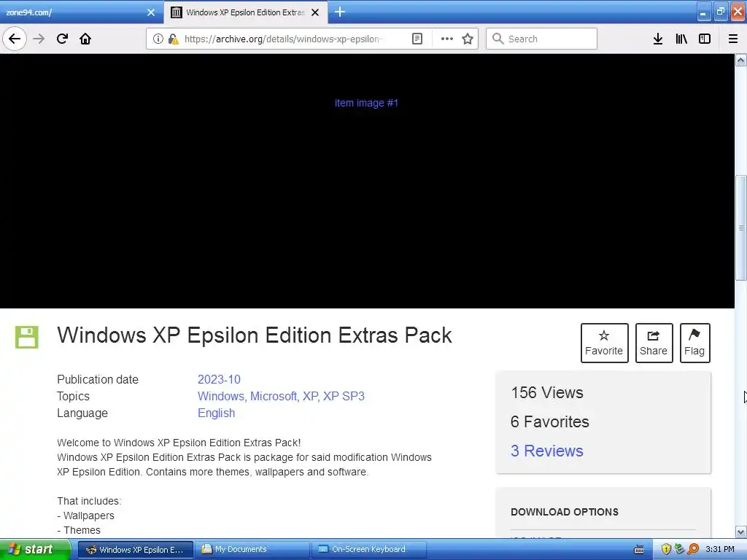
Task: Open page actions three-dot menu
Action: [447, 39]
